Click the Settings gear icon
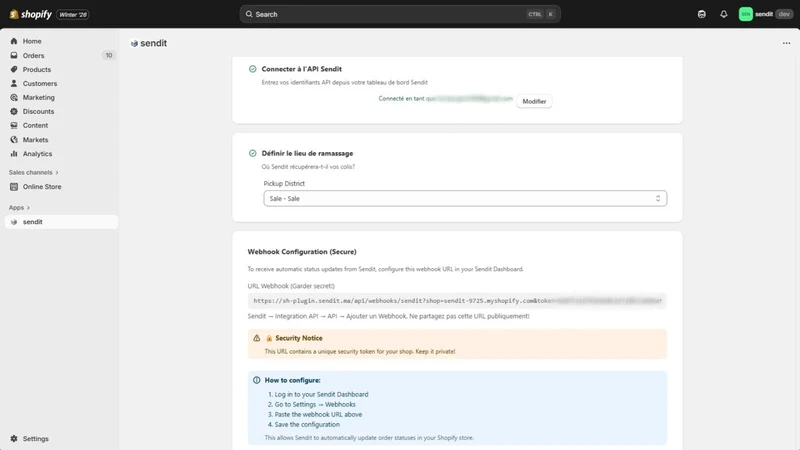The image size is (800, 450). click(14, 439)
